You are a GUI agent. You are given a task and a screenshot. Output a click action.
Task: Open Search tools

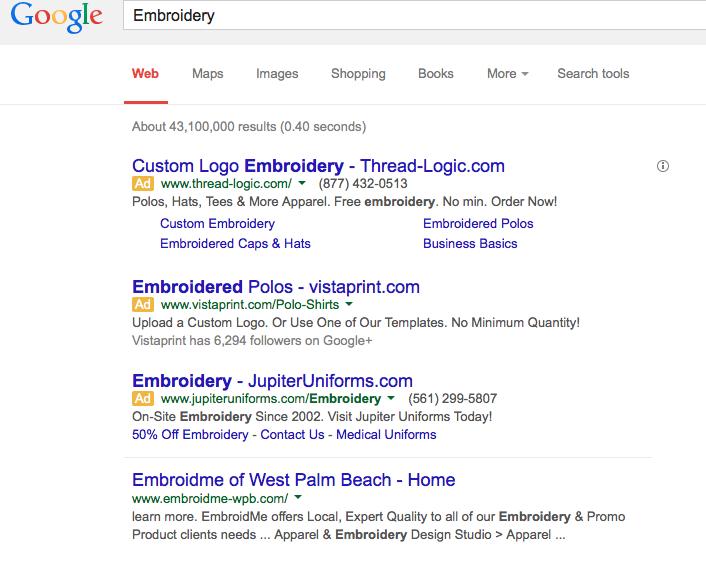pos(593,74)
